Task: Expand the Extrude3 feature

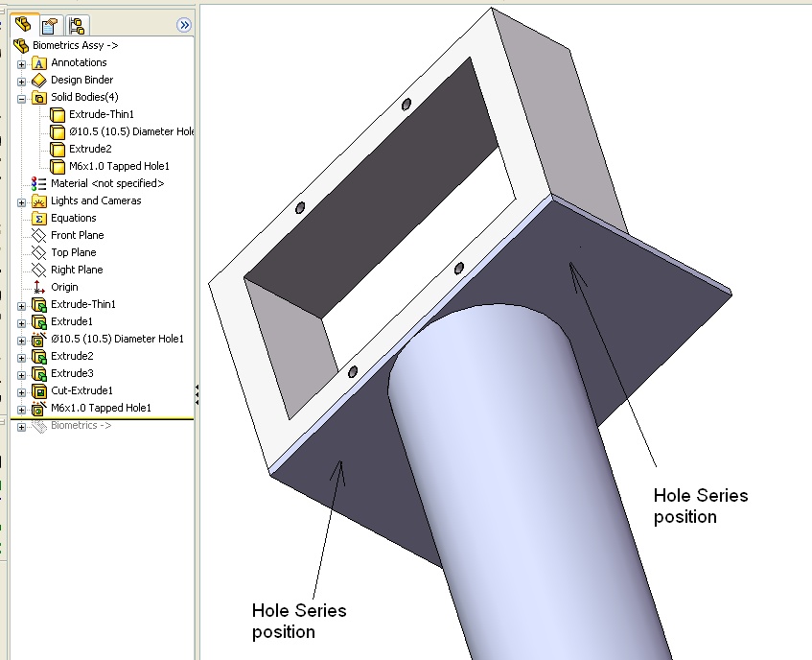Action: (21, 375)
